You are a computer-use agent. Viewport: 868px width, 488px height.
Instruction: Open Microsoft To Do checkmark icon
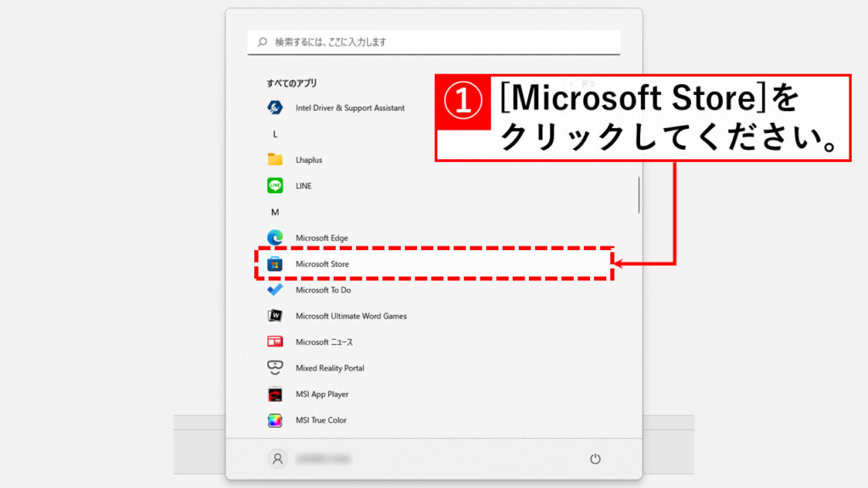tap(275, 290)
